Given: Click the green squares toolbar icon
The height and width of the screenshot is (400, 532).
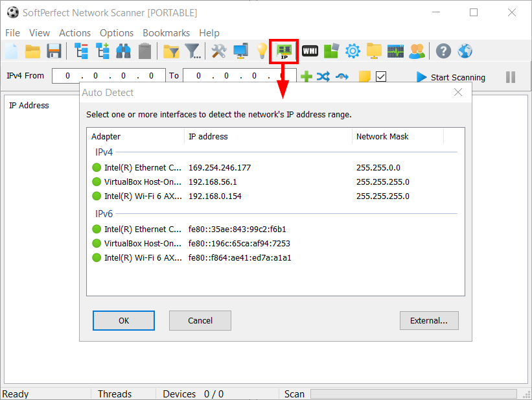Looking at the screenshot, I should (x=331, y=51).
